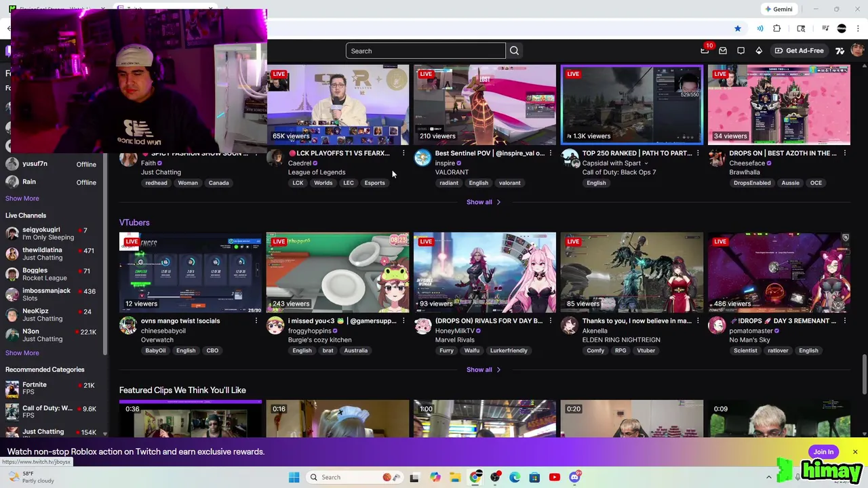Click the Get Ad-Free button
Image resolution: width=868 pixels, height=488 pixels.
[800, 51]
